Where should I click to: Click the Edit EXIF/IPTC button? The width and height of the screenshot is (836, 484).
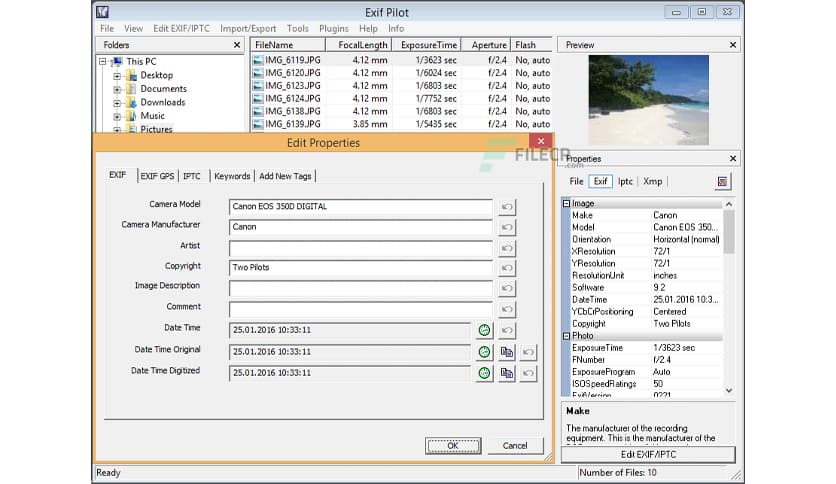coord(648,455)
